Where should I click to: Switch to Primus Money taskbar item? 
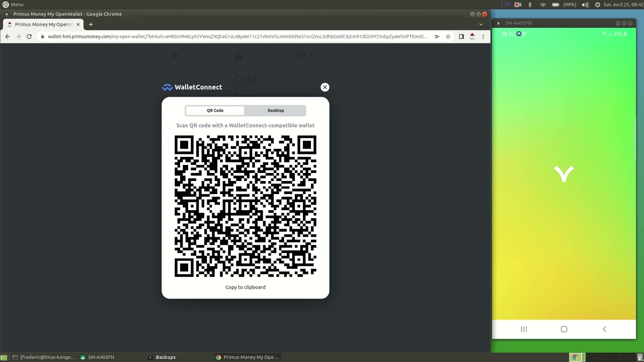[247, 357]
